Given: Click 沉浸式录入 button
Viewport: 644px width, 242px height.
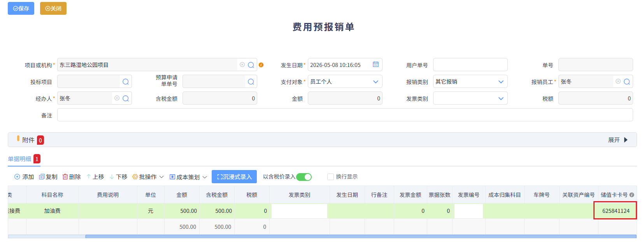Looking at the screenshot, I should pos(234,177).
